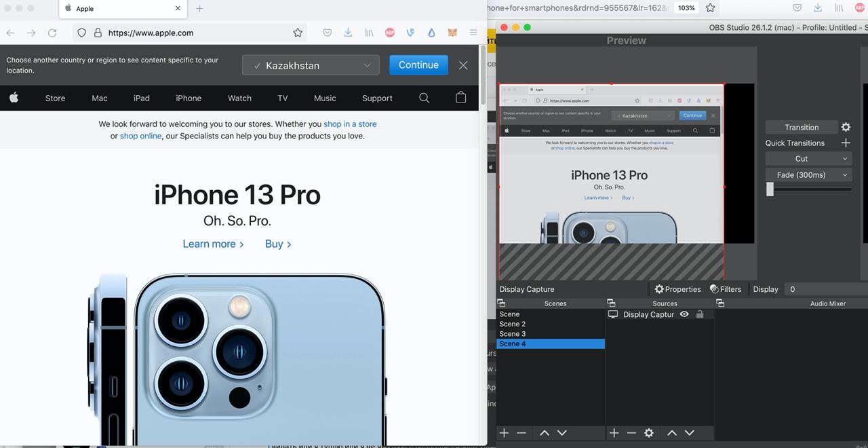
Task: Follow the 'shop in a store' link
Action: 350,124
